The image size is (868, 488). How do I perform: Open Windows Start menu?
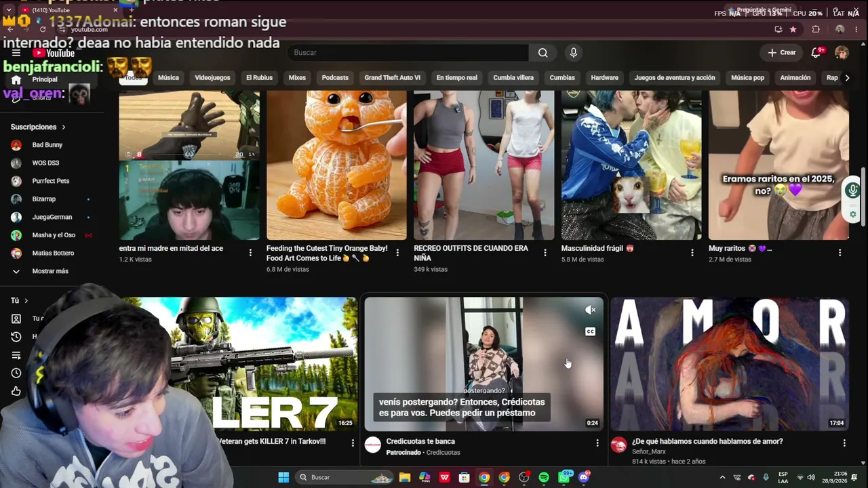pyautogui.click(x=283, y=477)
